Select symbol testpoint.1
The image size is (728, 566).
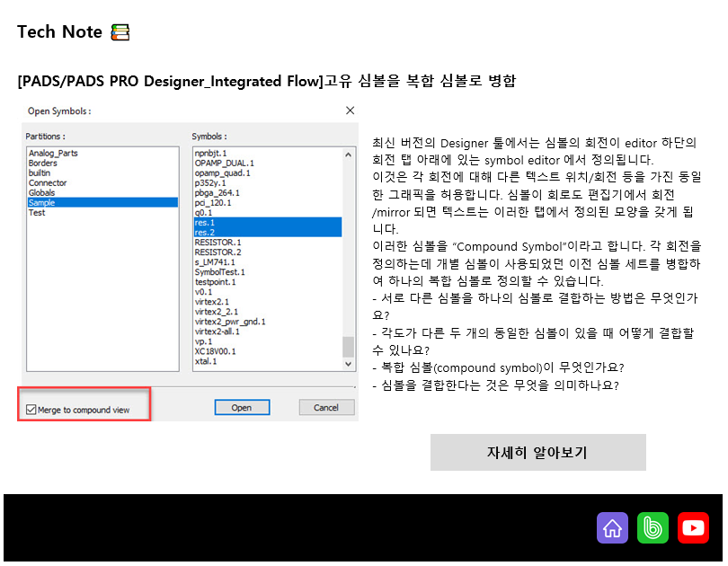(268, 281)
